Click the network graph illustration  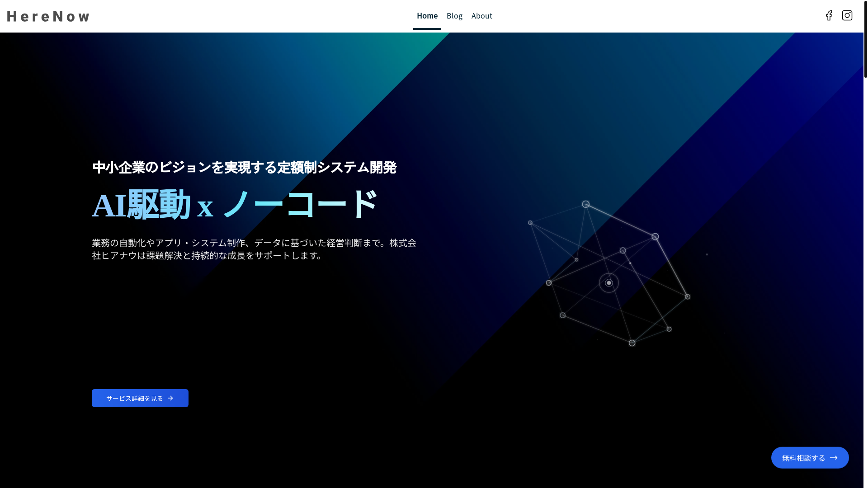coord(609,273)
